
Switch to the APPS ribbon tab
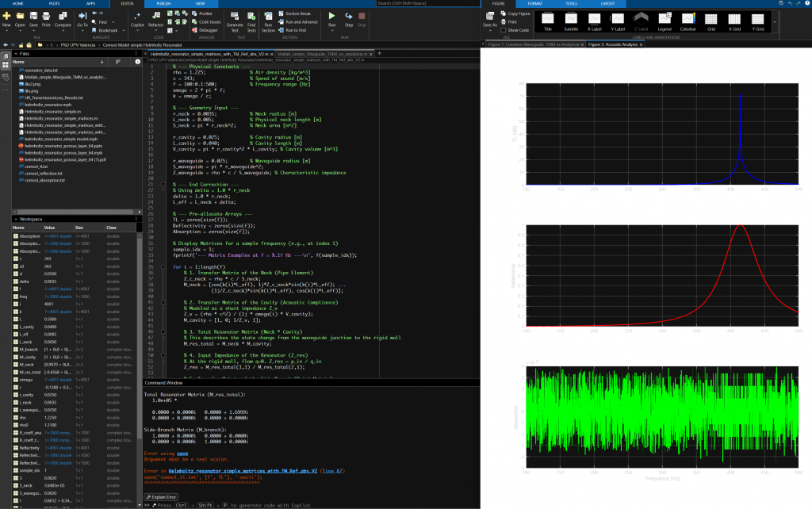pyautogui.click(x=90, y=3)
